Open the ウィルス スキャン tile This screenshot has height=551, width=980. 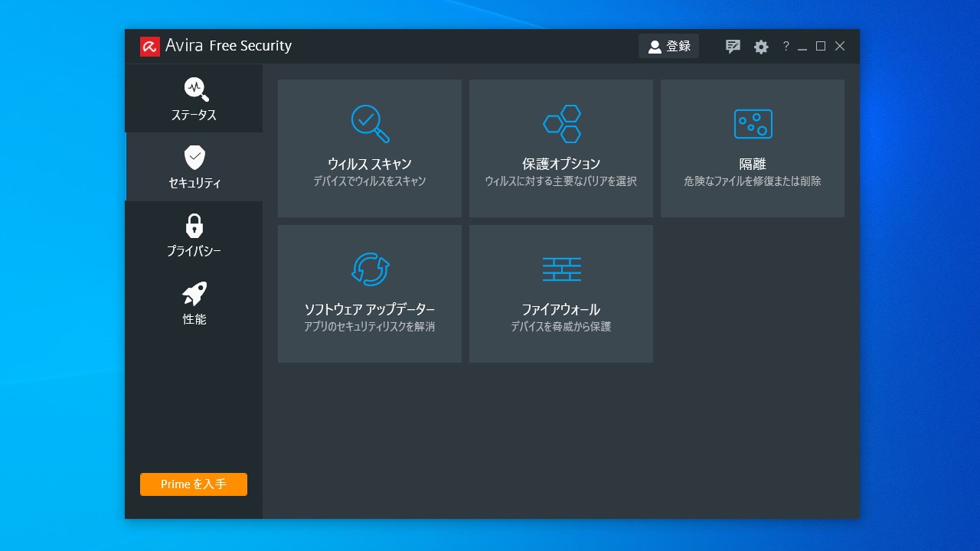coord(370,148)
